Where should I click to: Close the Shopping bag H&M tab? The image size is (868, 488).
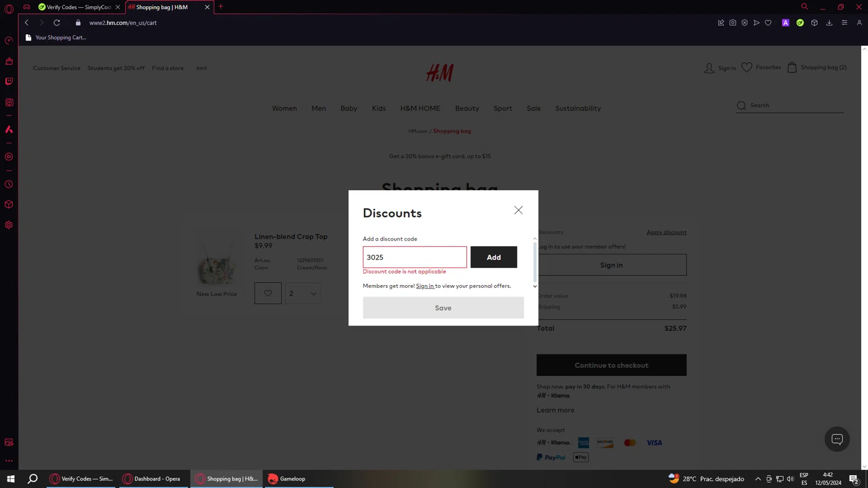tap(207, 7)
